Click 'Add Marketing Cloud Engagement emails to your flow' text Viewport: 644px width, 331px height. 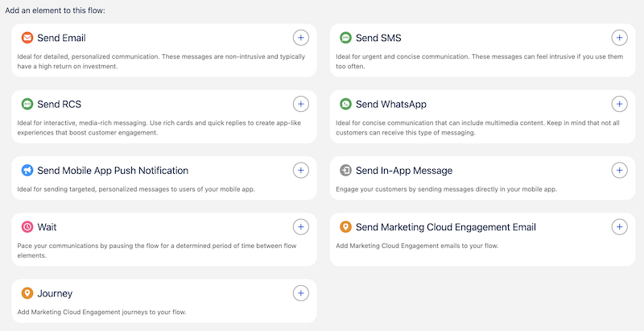[x=417, y=246]
